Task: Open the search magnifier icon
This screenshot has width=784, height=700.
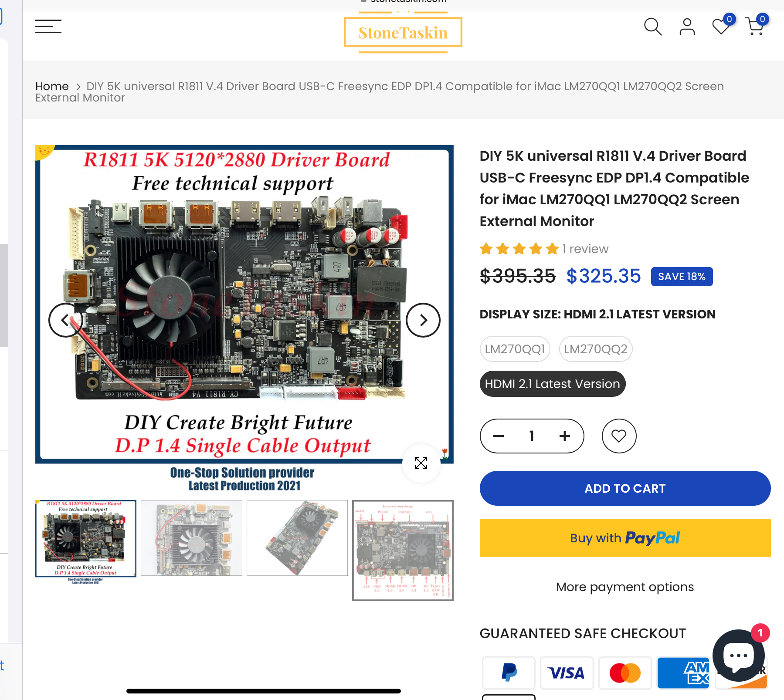Action: click(x=653, y=27)
